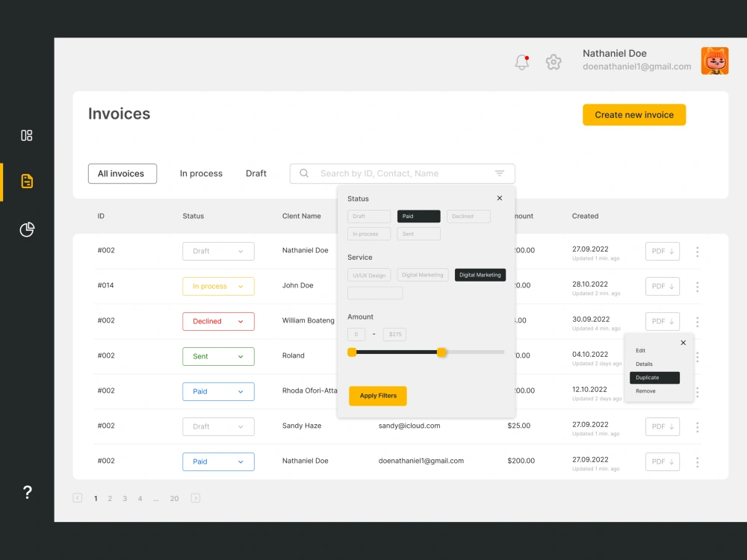Focus the Search by ID, Contact, Name field

coord(402,173)
